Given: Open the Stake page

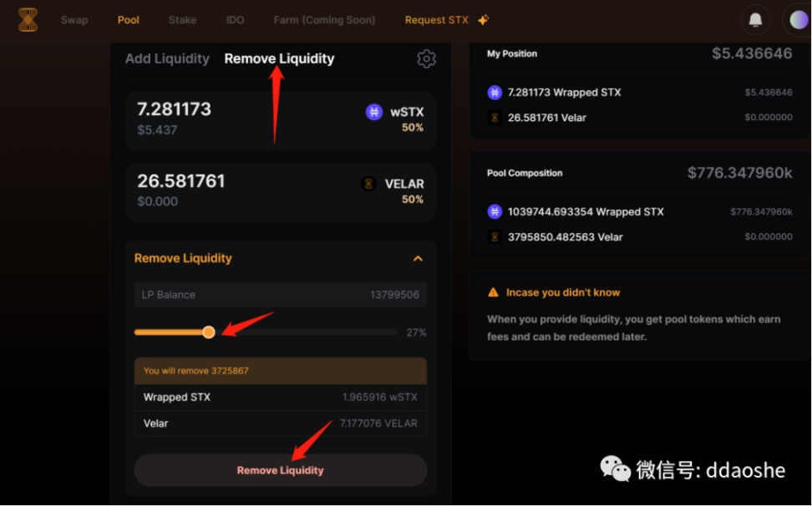Looking at the screenshot, I should 182,20.
